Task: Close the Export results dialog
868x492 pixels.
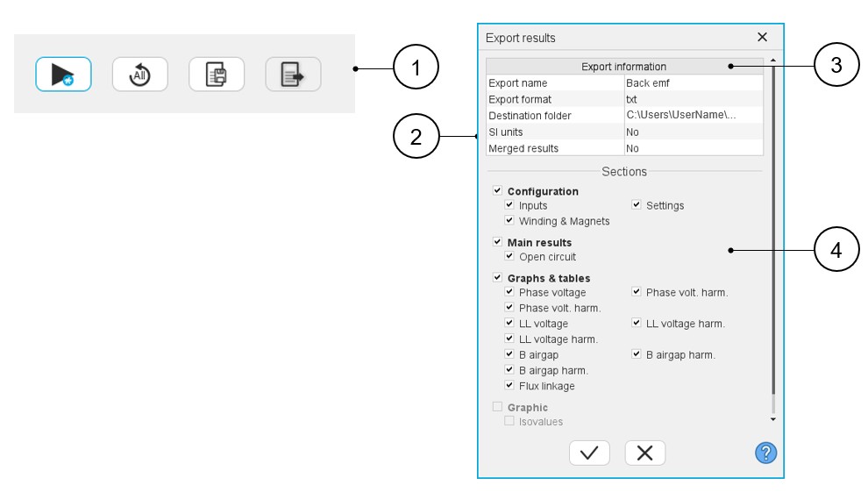Action: coord(762,37)
